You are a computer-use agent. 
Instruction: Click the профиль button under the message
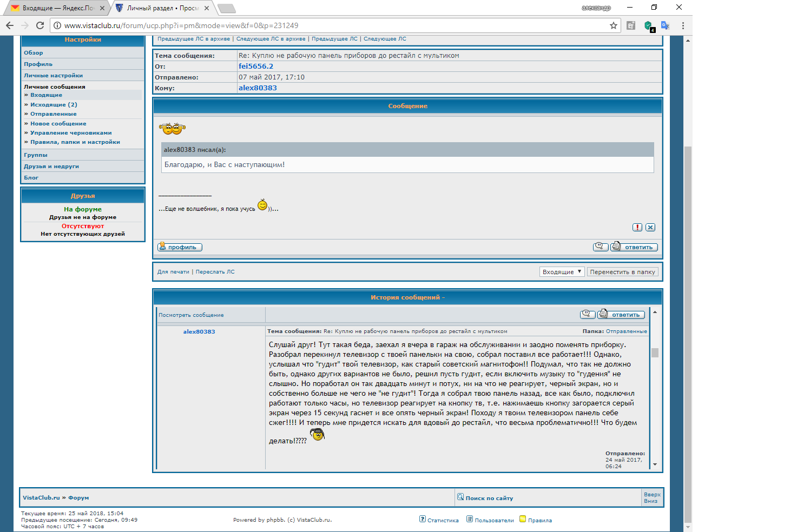(x=180, y=247)
